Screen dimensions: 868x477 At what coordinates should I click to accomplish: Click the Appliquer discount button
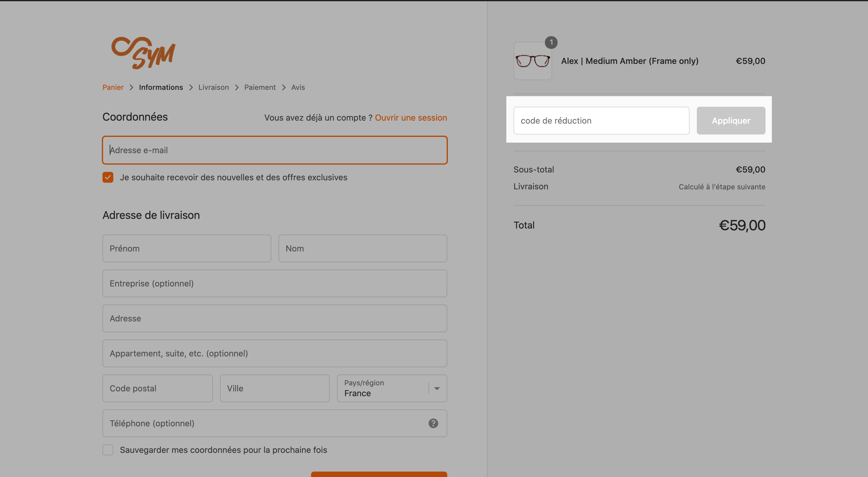point(731,121)
